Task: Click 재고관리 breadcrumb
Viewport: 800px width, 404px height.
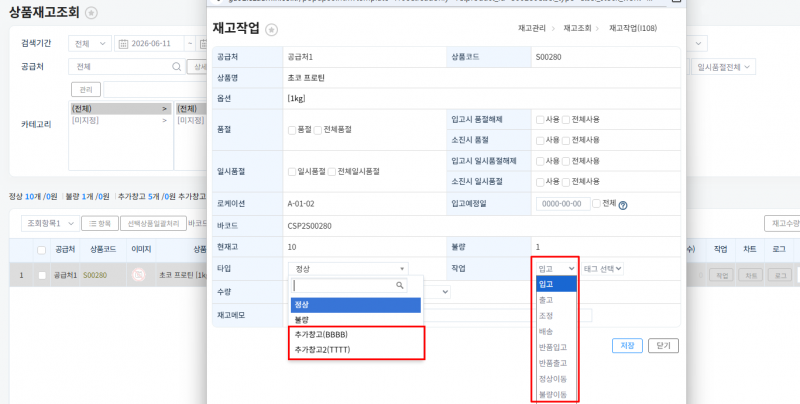Action: [x=532, y=29]
